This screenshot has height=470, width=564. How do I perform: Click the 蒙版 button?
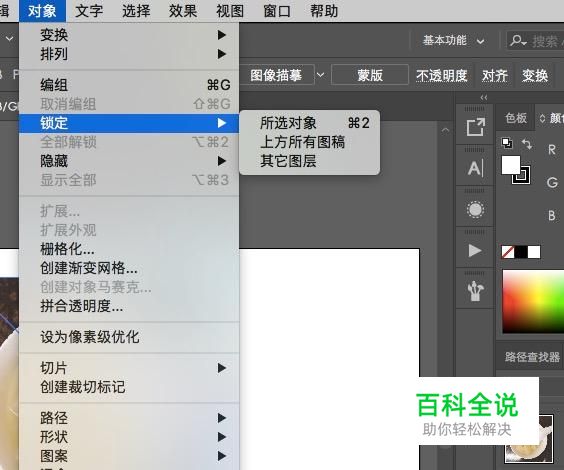point(370,75)
